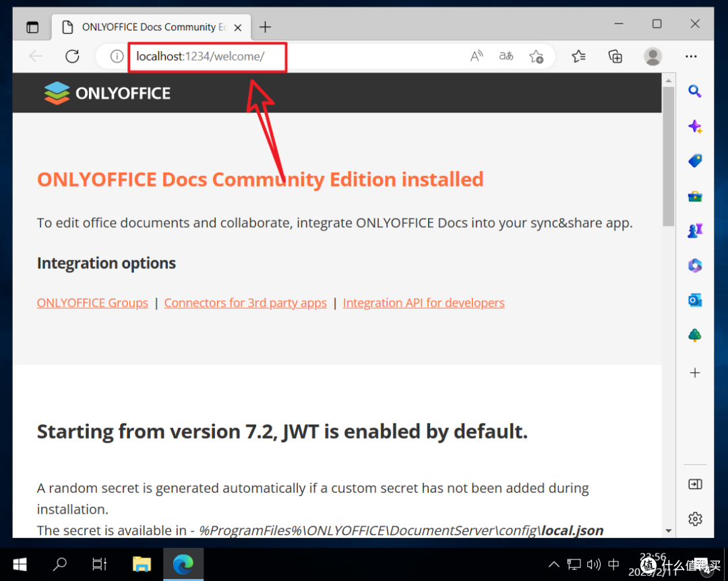The image size is (728, 581).
Task: Open the sidebar Outlook icon
Action: tap(694, 301)
